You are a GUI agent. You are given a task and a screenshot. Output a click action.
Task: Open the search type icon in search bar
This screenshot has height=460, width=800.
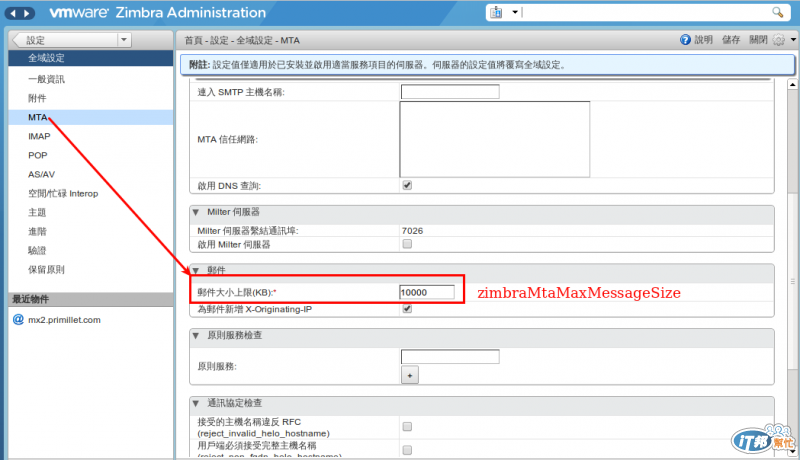pos(496,12)
